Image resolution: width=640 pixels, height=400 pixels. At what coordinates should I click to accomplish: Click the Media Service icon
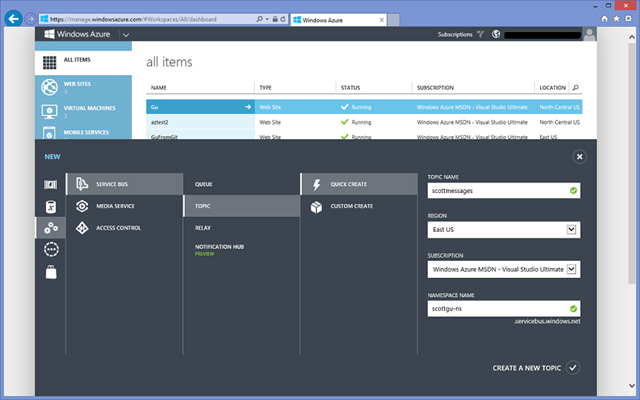tap(82, 206)
